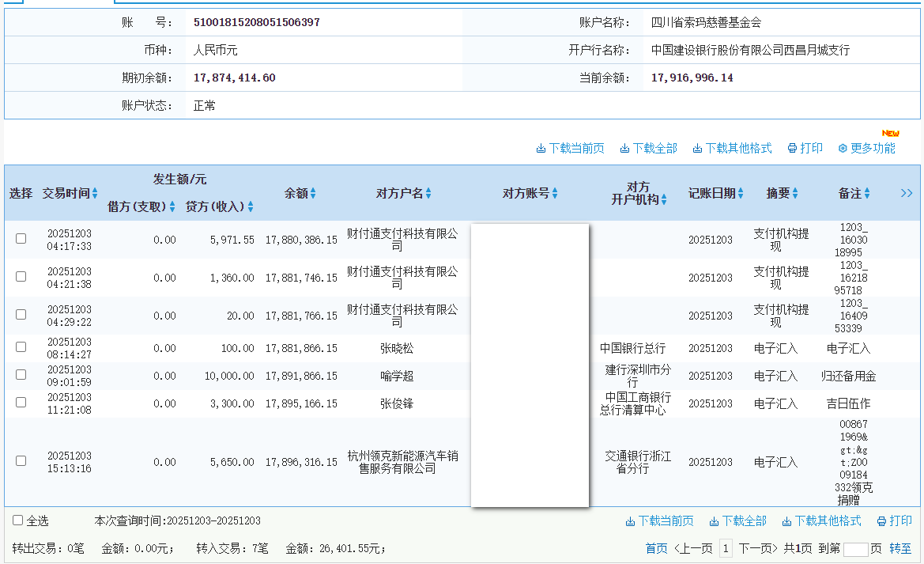Click the 转至 page jump button
Image resolution: width=924 pixels, height=564 pixels.
pos(900,548)
